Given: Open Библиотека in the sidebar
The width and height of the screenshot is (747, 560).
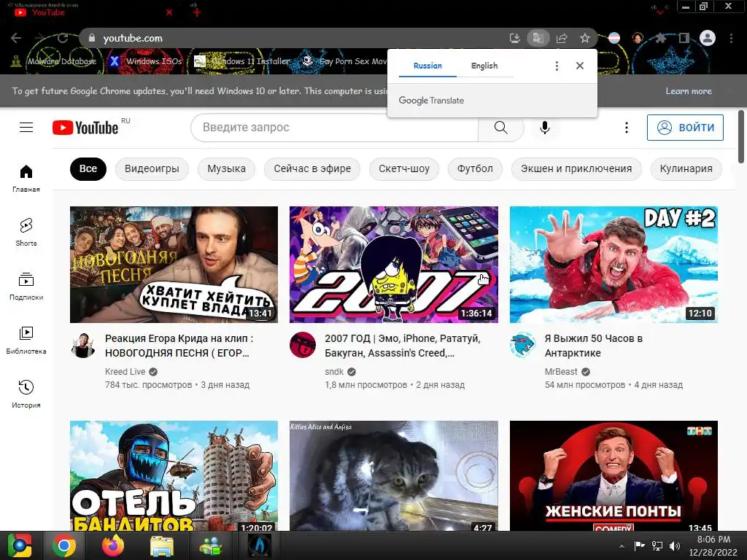Looking at the screenshot, I should coord(26,340).
